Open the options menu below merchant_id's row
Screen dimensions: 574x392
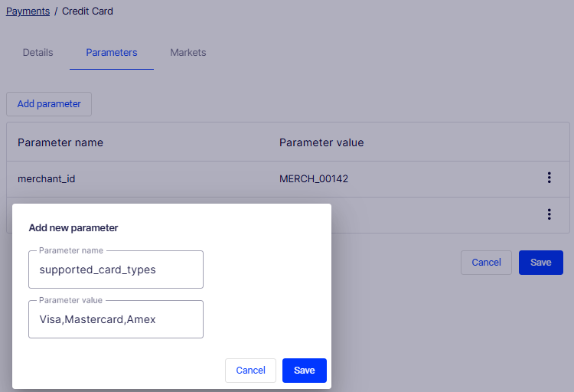(x=549, y=214)
